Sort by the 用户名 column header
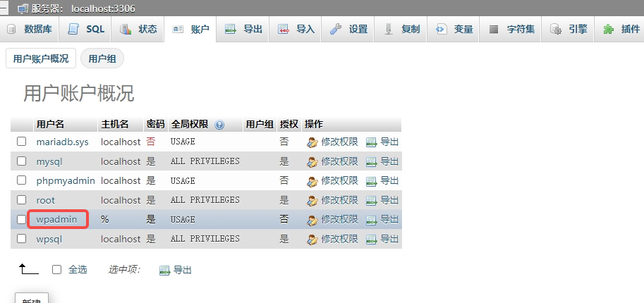644x303 pixels. point(50,124)
